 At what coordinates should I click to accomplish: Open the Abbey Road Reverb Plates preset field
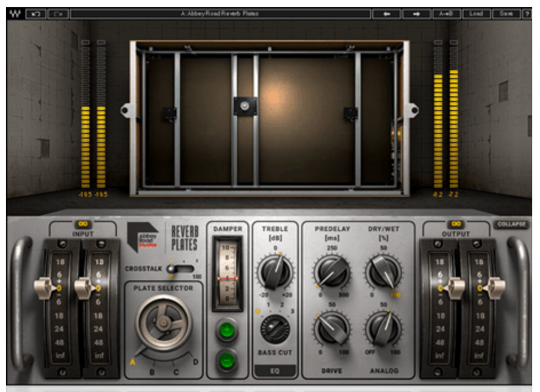220,14
